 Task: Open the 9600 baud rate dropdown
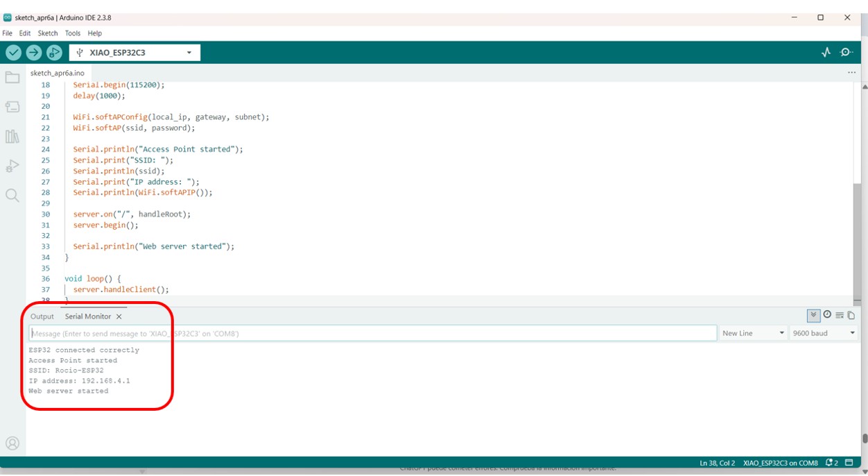pos(824,333)
